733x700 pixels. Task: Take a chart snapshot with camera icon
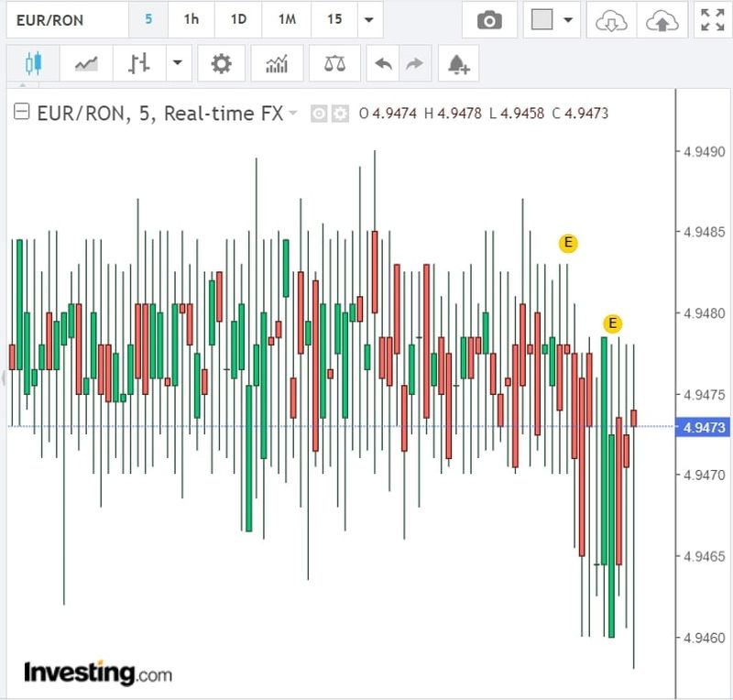click(489, 20)
